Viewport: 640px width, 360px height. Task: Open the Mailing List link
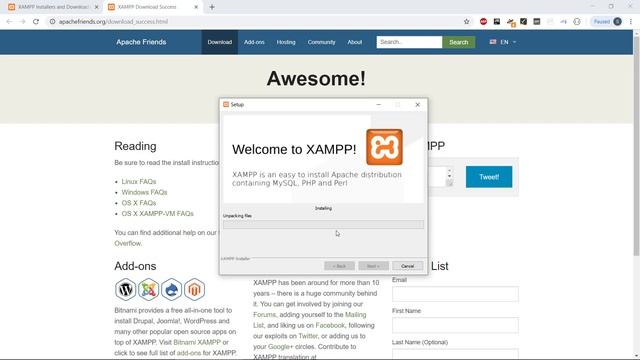point(310,320)
